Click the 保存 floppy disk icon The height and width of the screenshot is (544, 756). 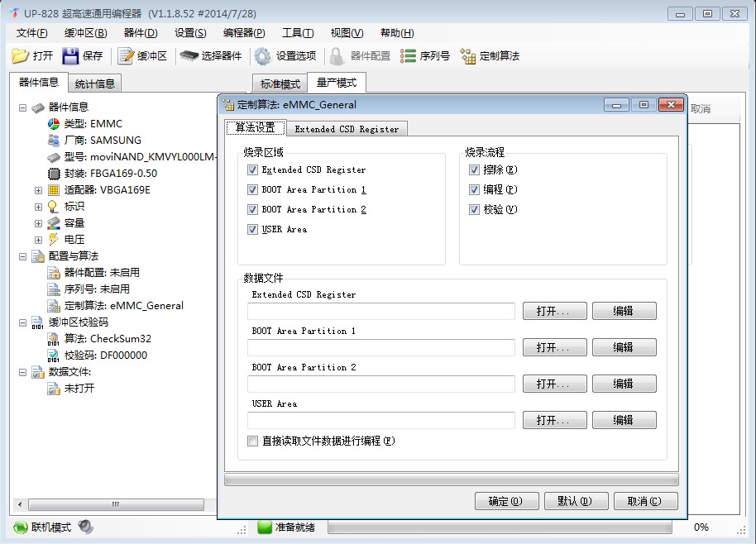(x=70, y=56)
